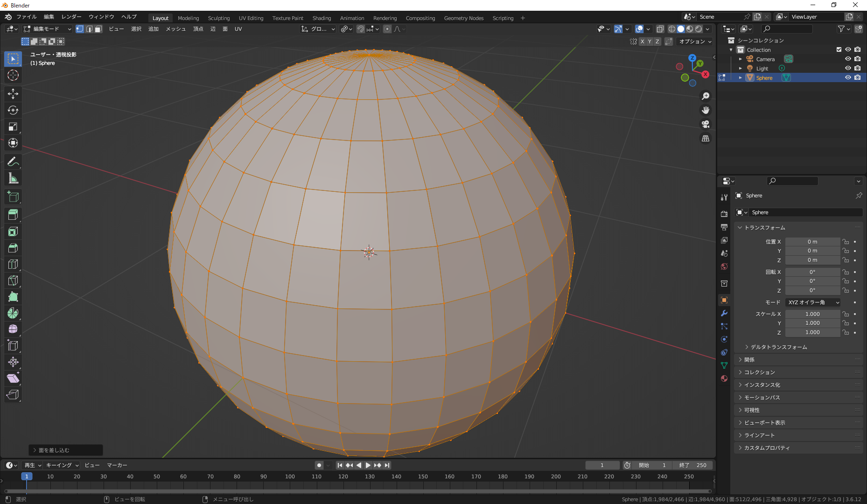Viewport: 867px width, 504px height.
Task: Switch to face select mode
Action: (98, 29)
